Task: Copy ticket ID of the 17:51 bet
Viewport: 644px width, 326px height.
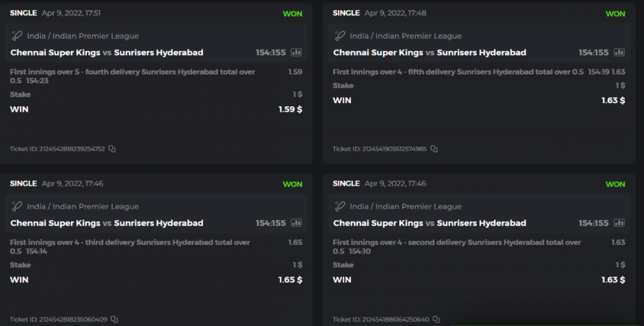Action: 112,149
